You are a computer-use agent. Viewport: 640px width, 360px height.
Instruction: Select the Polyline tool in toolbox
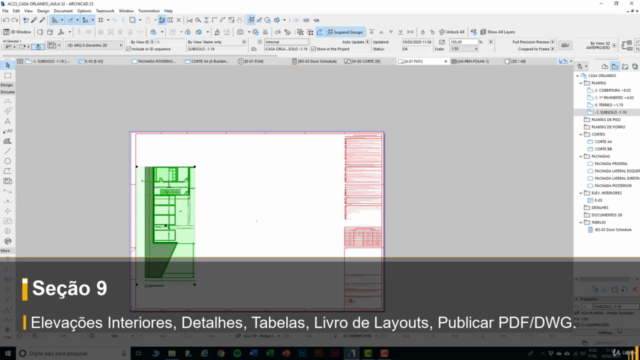tap(7, 171)
